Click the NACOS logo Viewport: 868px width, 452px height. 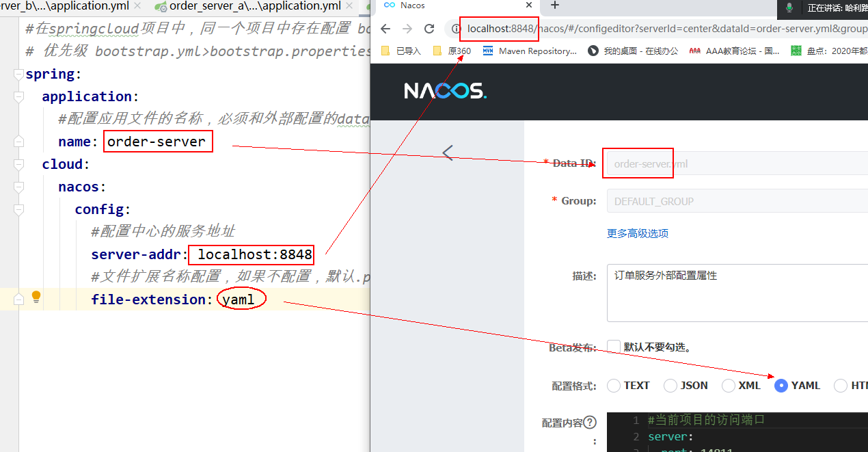[445, 91]
